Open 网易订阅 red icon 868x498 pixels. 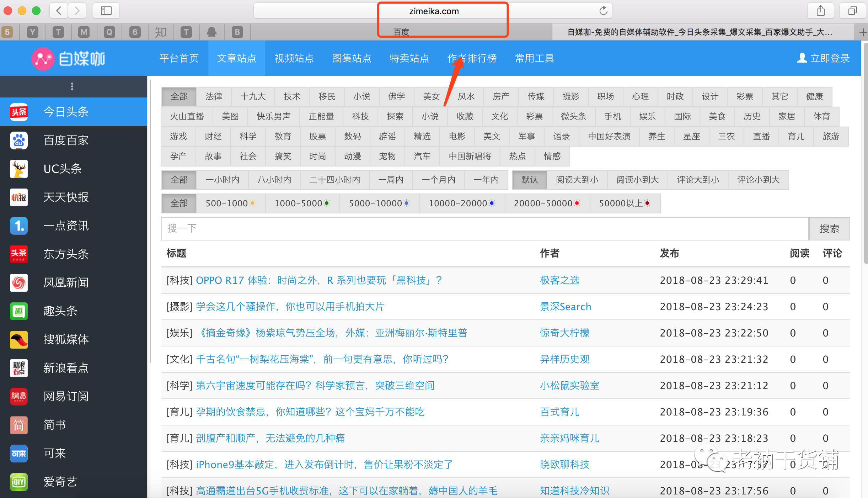coord(19,396)
